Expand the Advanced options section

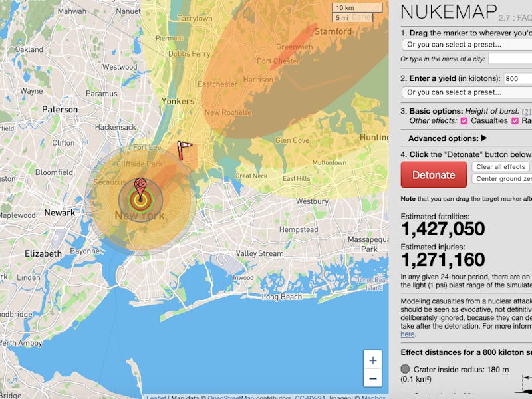[447, 138]
